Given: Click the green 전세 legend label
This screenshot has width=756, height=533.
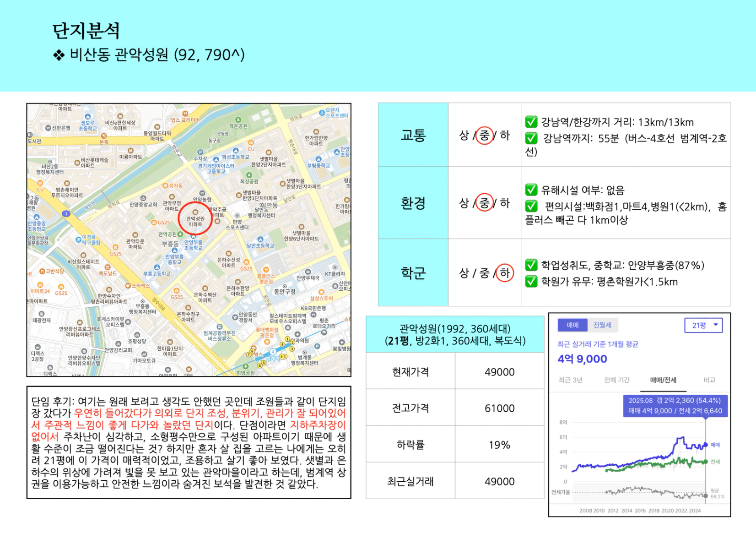Looking at the screenshot, I should click(x=715, y=462).
